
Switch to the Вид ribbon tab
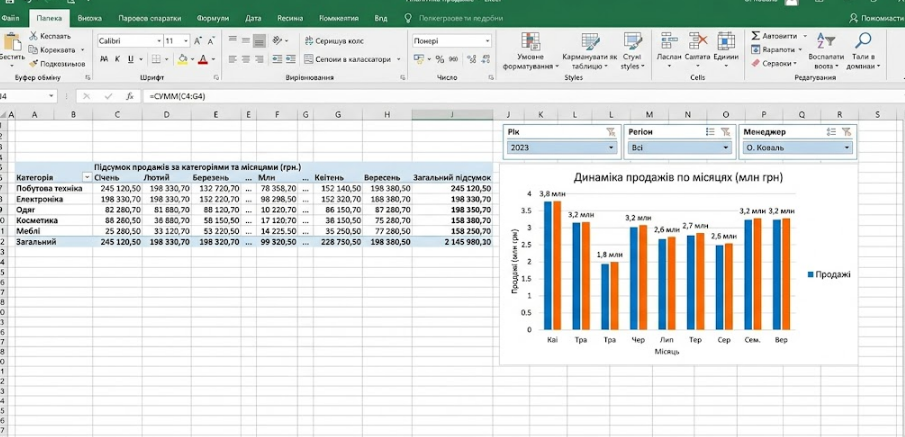(x=381, y=18)
